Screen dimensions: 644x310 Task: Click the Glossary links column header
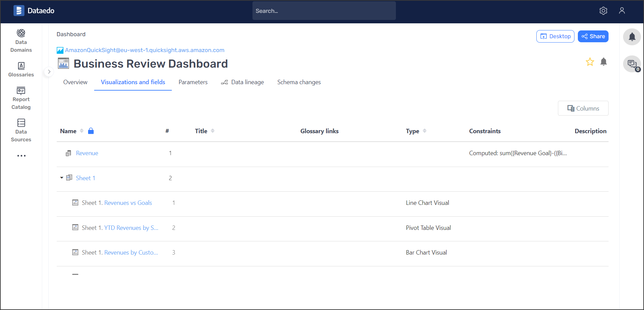pyautogui.click(x=319, y=131)
